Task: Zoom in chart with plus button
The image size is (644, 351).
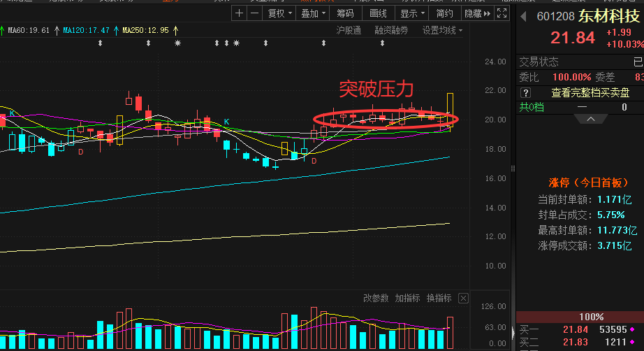Action: point(239,13)
